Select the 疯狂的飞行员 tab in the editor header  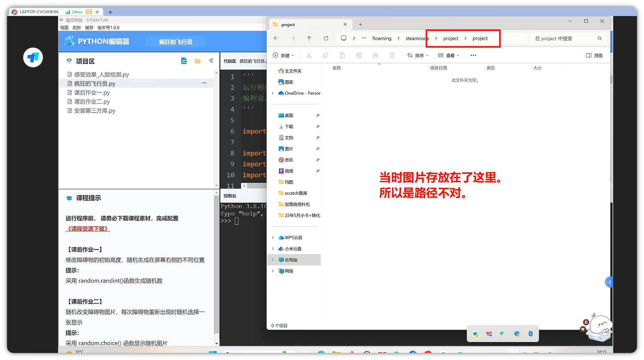tap(176, 42)
